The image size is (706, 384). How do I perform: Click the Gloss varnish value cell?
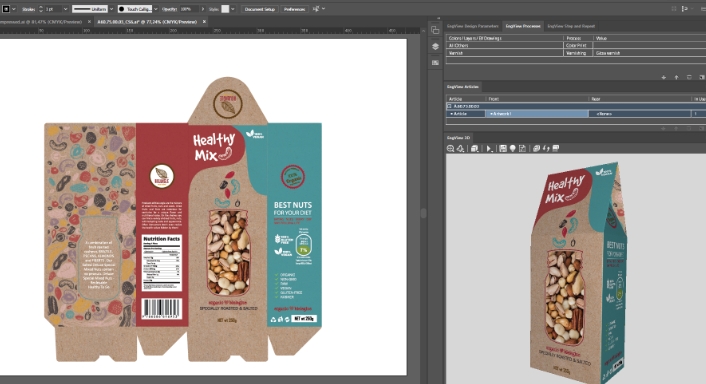pos(650,53)
